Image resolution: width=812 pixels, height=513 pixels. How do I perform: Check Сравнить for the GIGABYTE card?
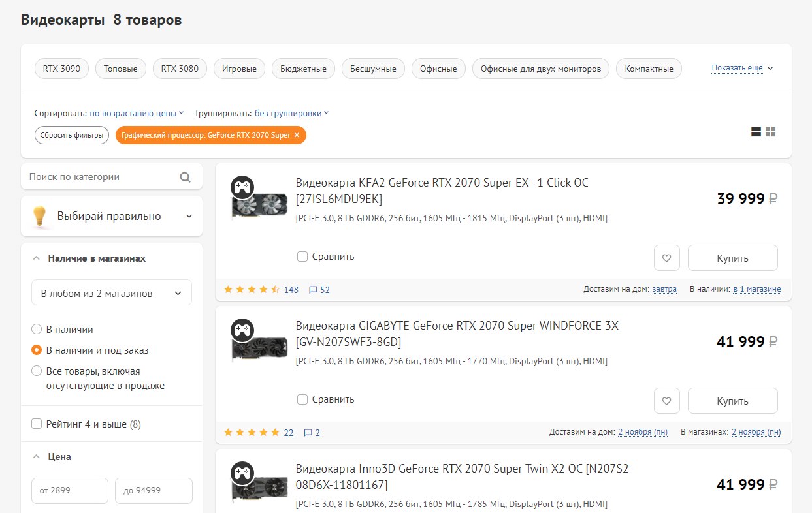pos(302,399)
